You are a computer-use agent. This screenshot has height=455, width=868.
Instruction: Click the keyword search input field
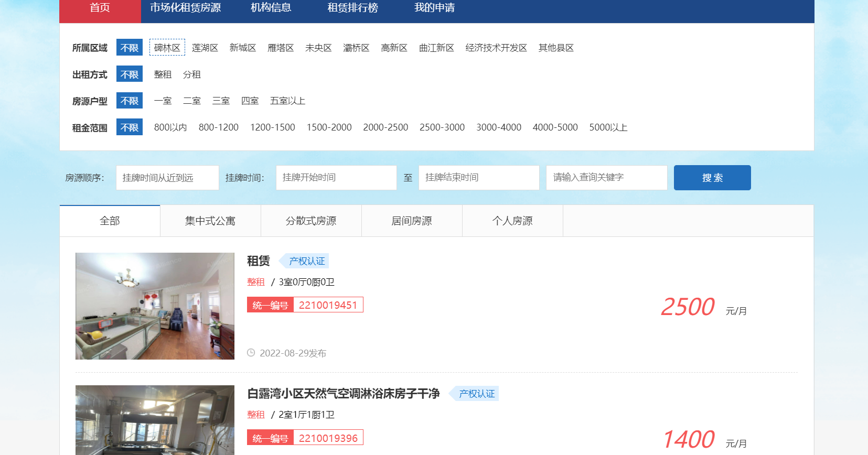[x=606, y=178]
